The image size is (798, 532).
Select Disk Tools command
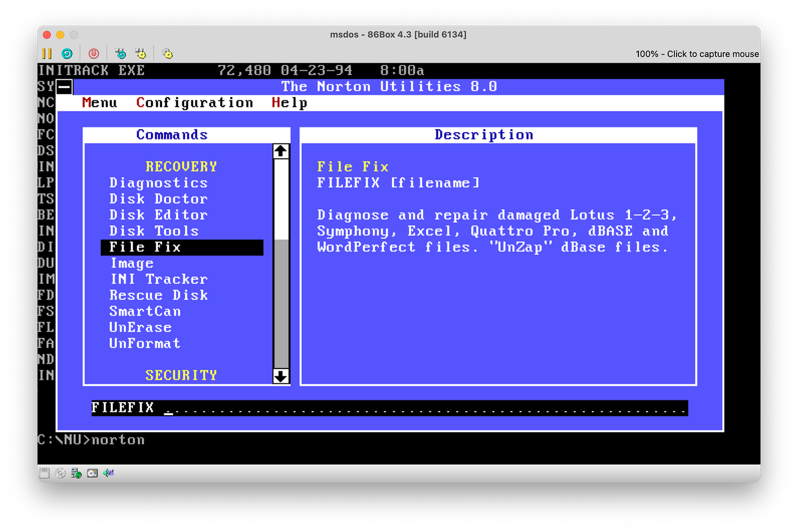point(154,231)
